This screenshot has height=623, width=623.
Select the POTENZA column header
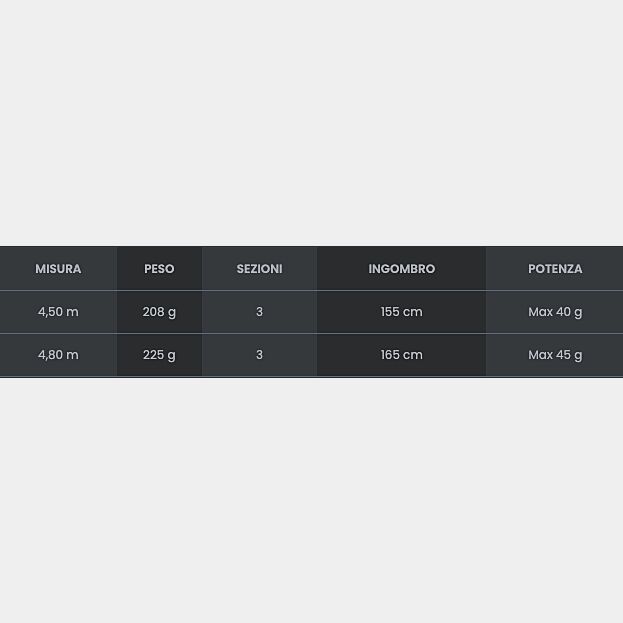pyautogui.click(x=555, y=269)
